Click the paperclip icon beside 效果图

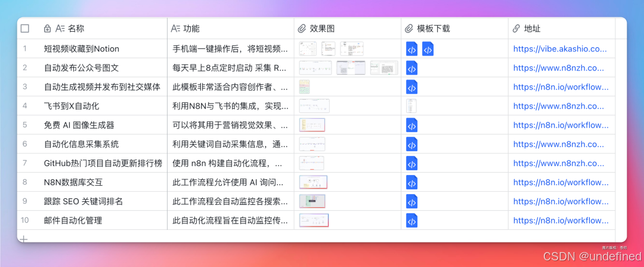tap(302, 29)
